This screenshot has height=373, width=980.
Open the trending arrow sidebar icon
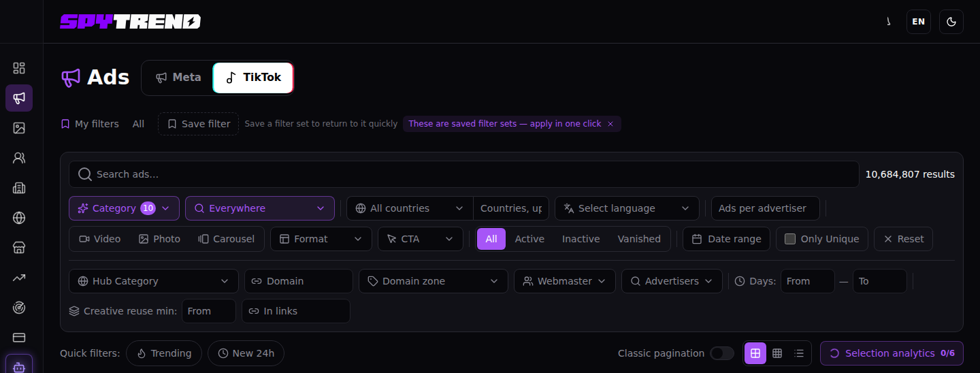coord(19,278)
